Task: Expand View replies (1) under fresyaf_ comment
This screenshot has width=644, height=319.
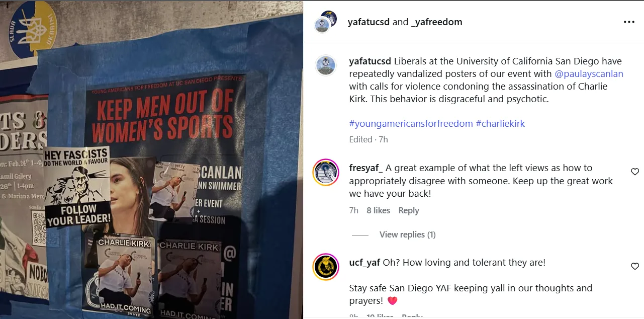Action: click(x=407, y=234)
